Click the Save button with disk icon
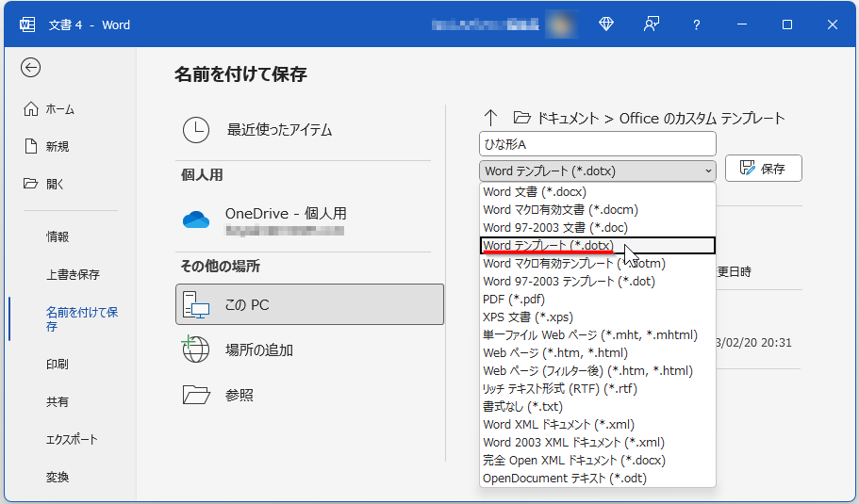Viewport: 859px width, 504px height. (763, 169)
